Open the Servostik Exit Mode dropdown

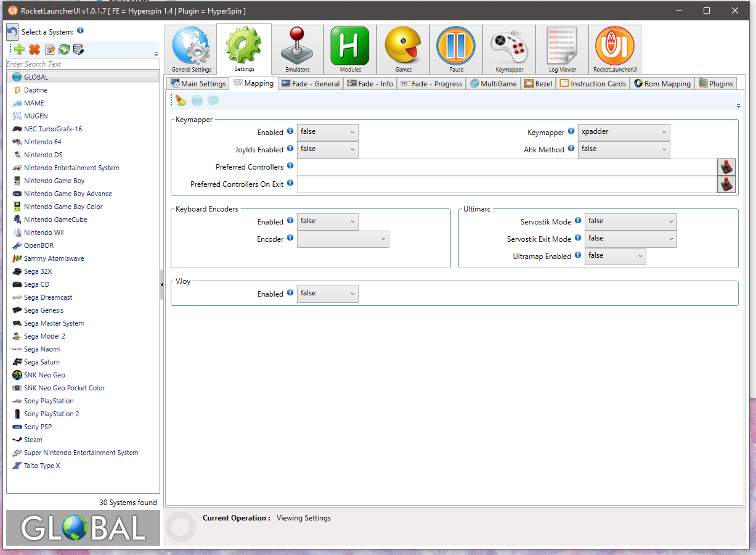coord(630,239)
